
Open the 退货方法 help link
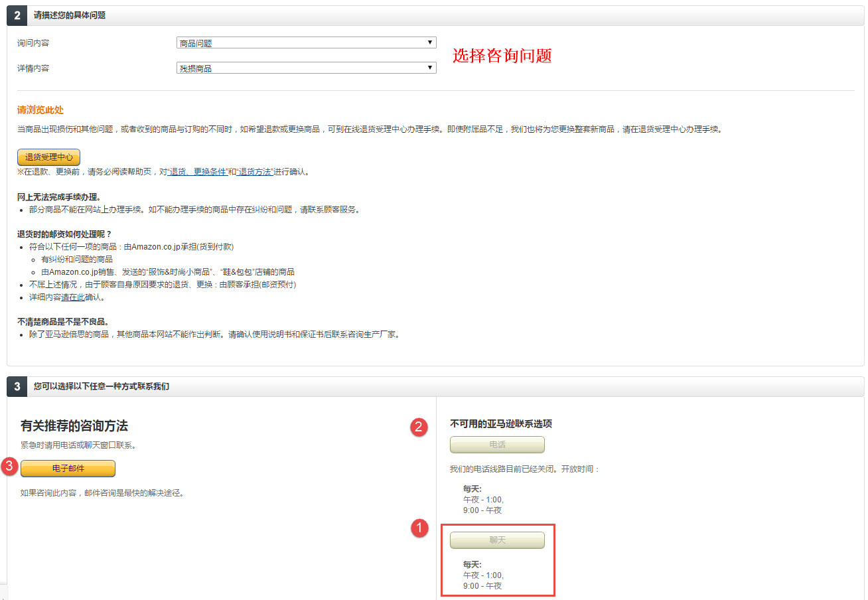click(x=255, y=172)
